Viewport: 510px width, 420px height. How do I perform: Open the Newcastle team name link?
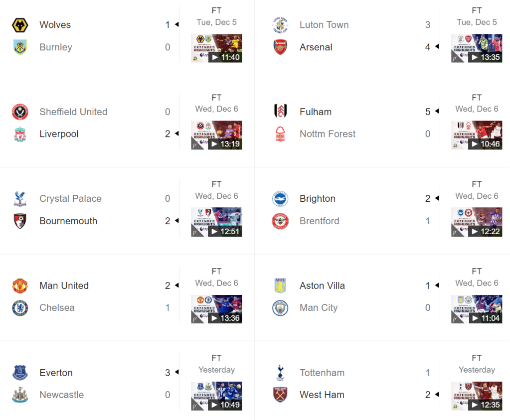point(62,395)
